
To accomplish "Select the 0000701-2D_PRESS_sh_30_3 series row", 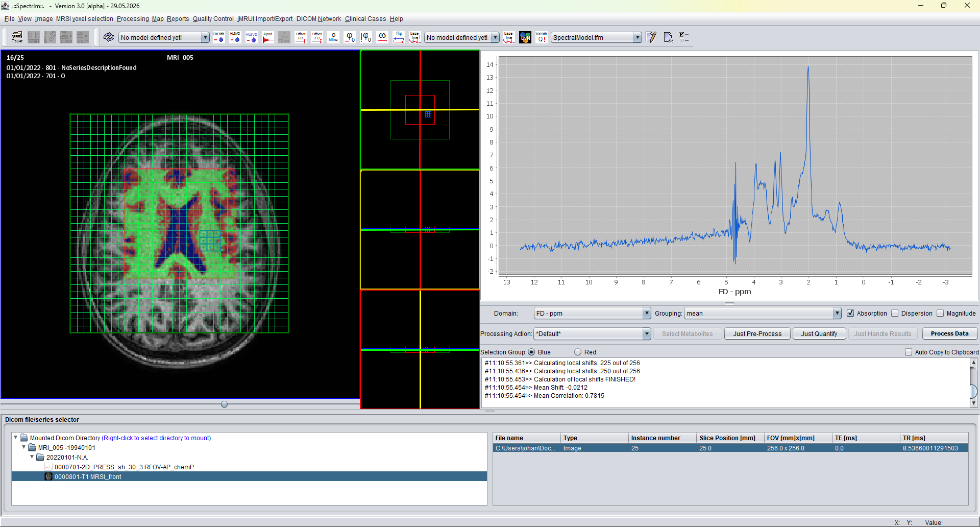I will coord(249,467).
